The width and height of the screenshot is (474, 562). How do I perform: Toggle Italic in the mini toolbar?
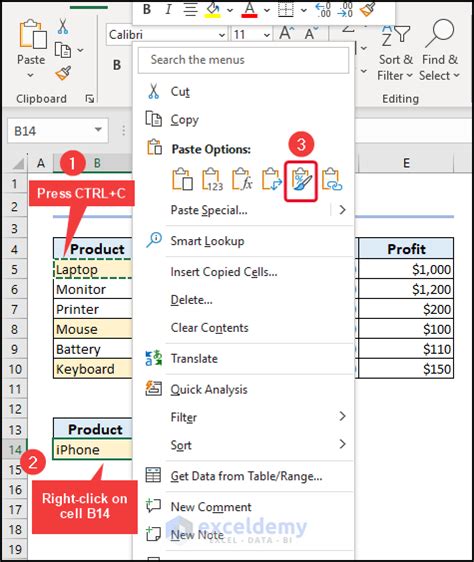(x=168, y=9)
